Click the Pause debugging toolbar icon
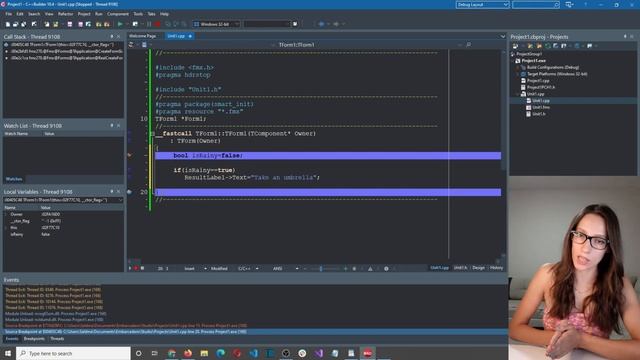The height and width of the screenshot is (360, 640). tap(149, 24)
